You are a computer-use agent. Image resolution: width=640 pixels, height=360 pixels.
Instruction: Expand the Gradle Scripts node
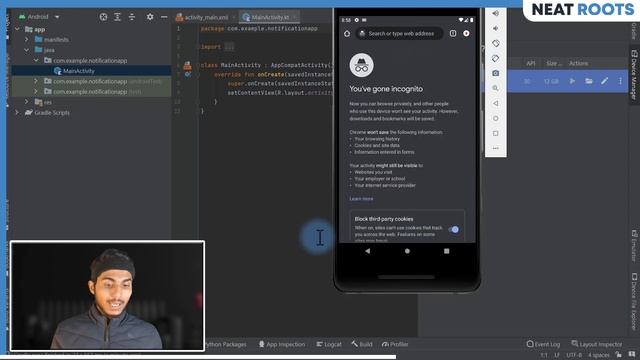tap(17, 112)
